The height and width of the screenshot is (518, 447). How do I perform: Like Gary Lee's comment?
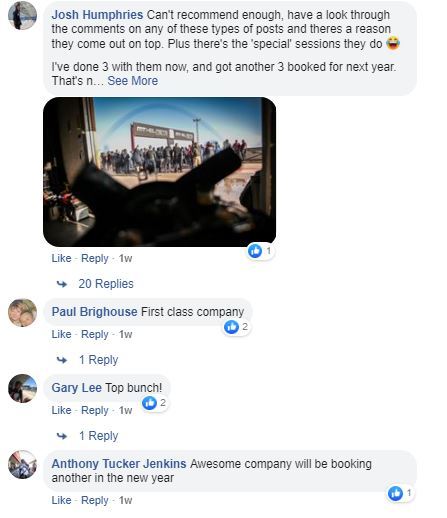61,410
